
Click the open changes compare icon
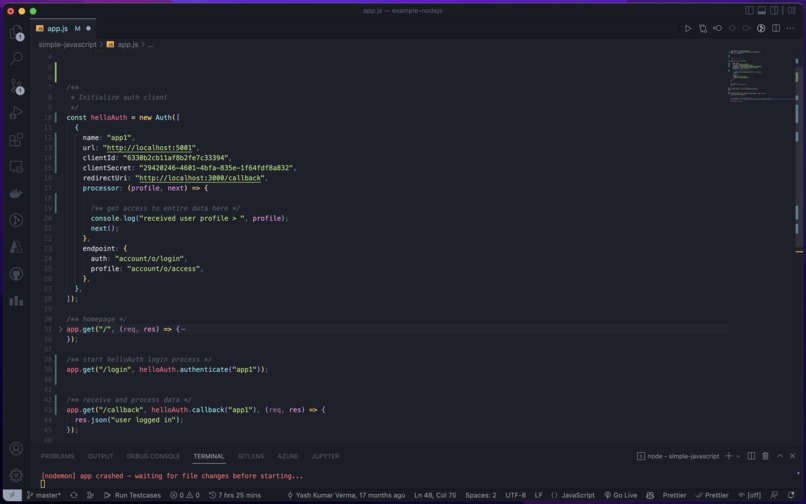pos(703,28)
